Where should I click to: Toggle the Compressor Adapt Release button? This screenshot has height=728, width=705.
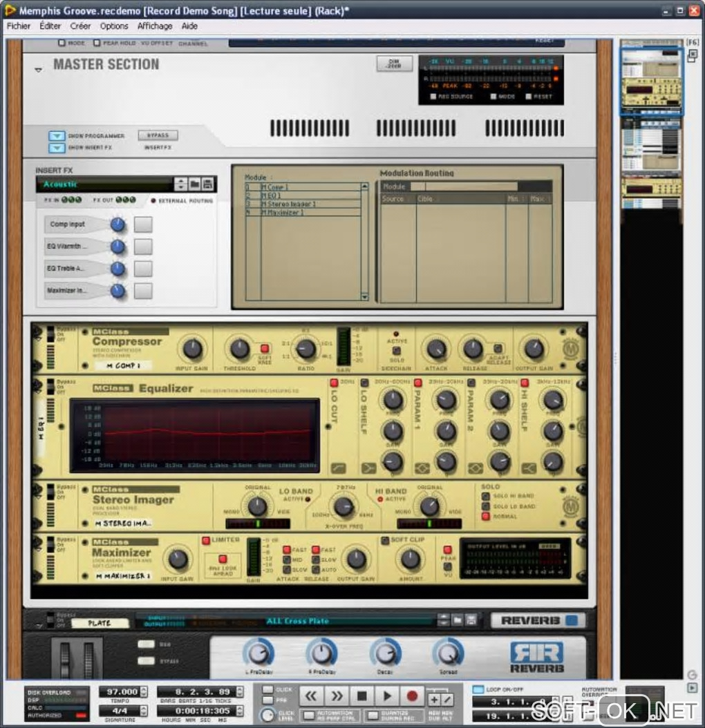tap(498, 348)
